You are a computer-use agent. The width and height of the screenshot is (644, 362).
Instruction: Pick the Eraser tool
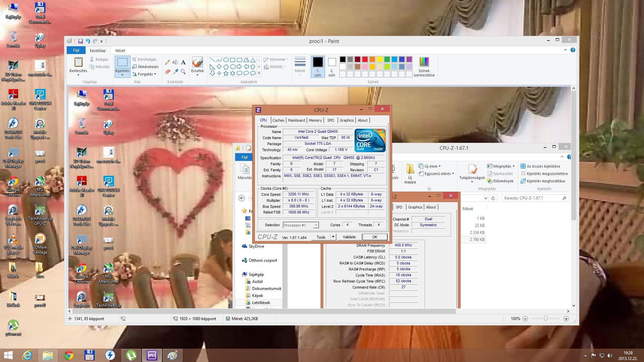tap(167, 71)
